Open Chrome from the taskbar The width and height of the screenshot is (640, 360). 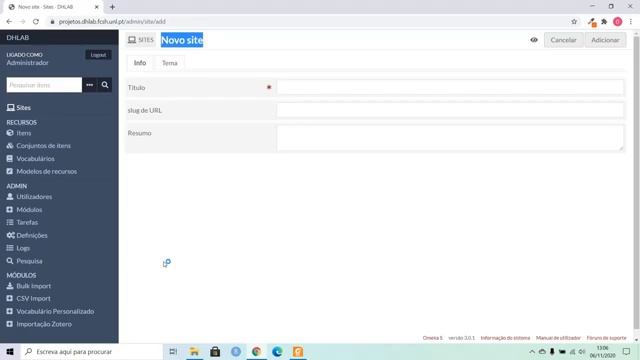point(256,351)
